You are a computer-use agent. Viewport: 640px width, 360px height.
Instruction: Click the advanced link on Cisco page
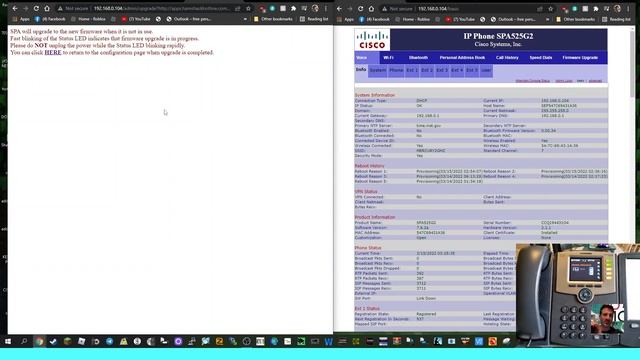click(x=596, y=81)
